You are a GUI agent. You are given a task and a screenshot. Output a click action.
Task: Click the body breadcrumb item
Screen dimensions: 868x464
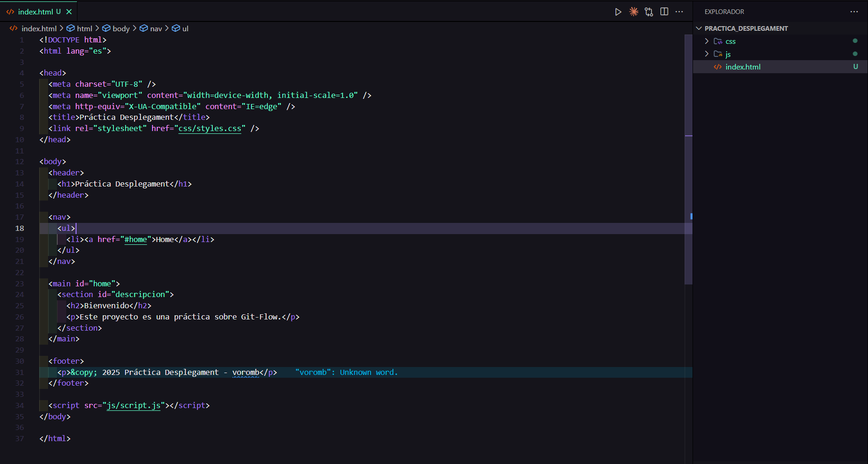(121, 28)
